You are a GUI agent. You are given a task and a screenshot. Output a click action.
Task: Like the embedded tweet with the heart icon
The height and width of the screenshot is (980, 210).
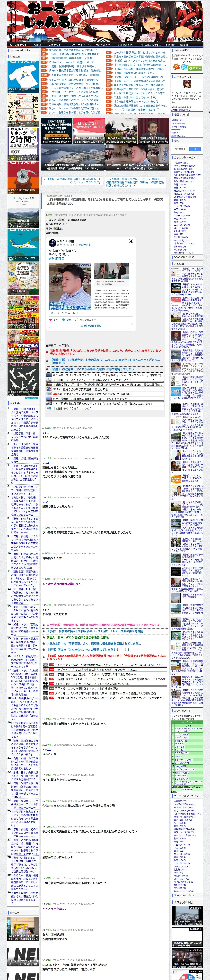click(x=51, y=320)
